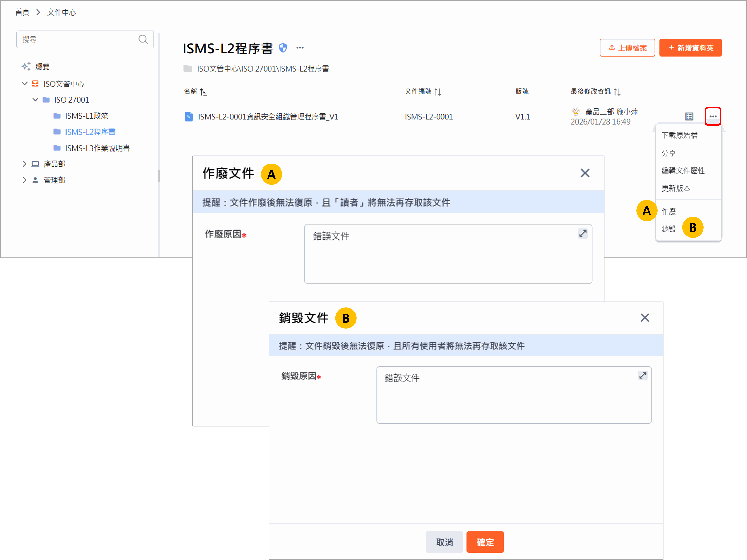Sort by 文件編號 column arrows
747x560 pixels.
click(x=438, y=92)
